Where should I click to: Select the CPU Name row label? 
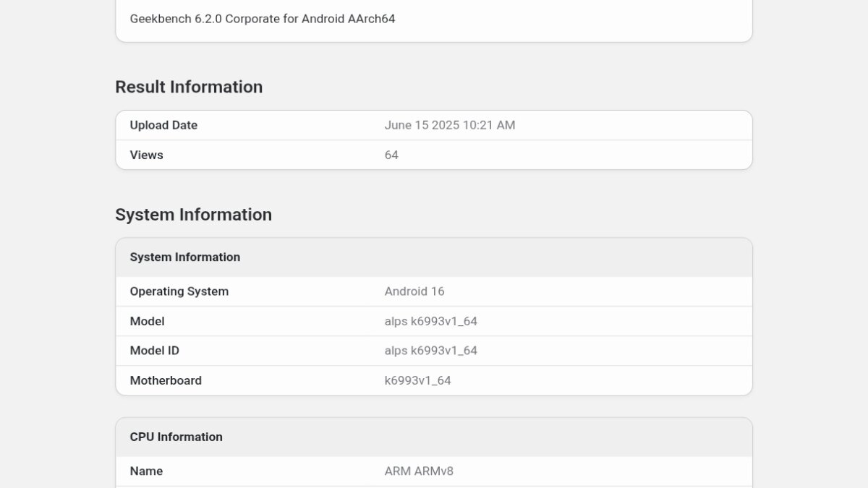click(x=146, y=471)
